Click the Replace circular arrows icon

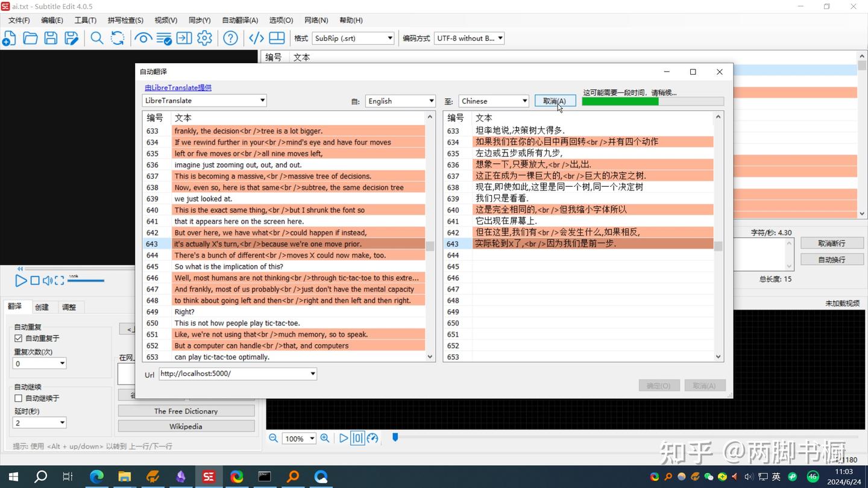click(118, 39)
